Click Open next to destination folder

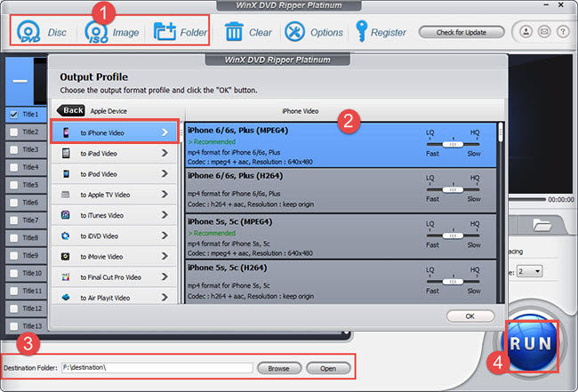(x=328, y=368)
